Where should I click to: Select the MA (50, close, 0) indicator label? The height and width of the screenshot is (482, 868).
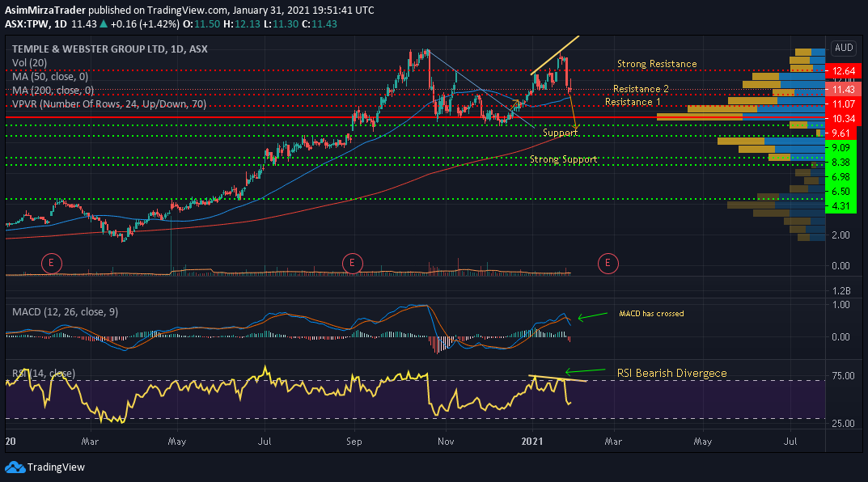point(50,76)
